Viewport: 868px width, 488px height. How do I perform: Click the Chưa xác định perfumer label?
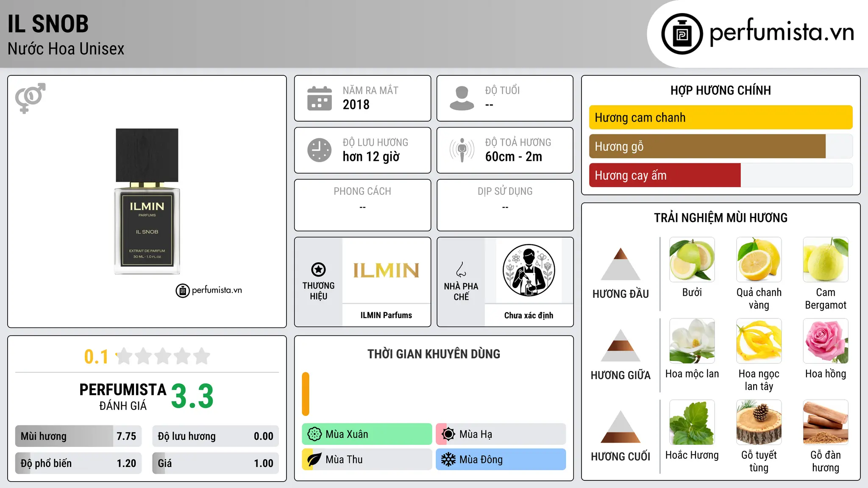pyautogui.click(x=529, y=315)
